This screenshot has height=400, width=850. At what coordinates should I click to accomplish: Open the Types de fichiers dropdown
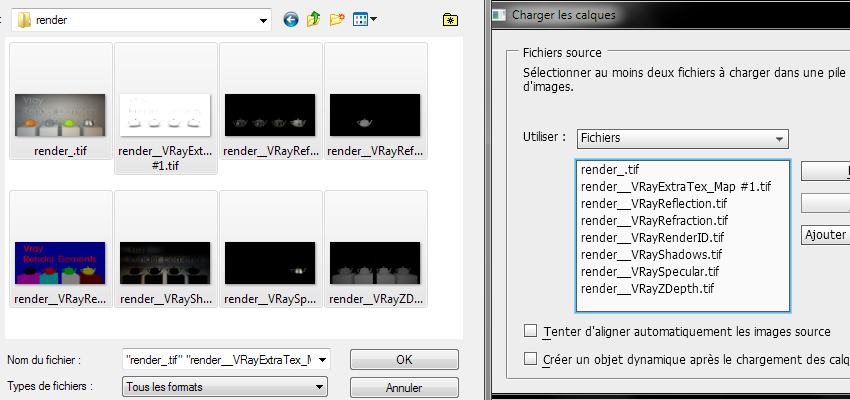click(x=226, y=387)
